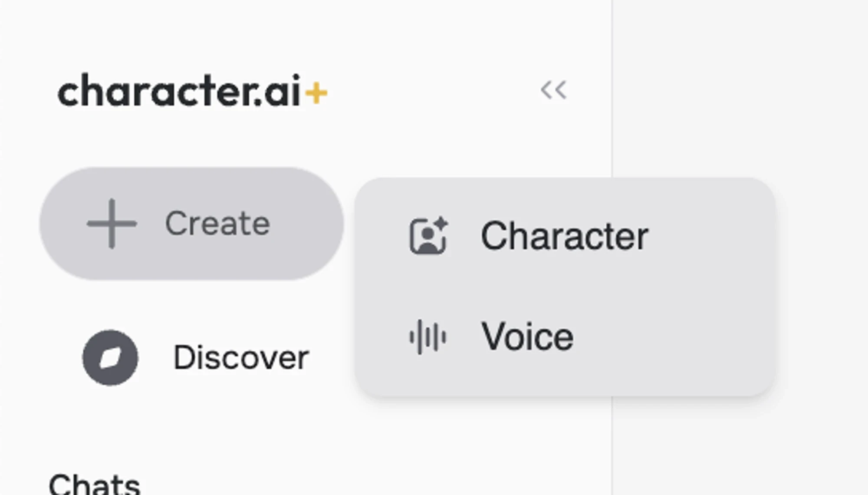Click the Chats section heading

pos(94,484)
